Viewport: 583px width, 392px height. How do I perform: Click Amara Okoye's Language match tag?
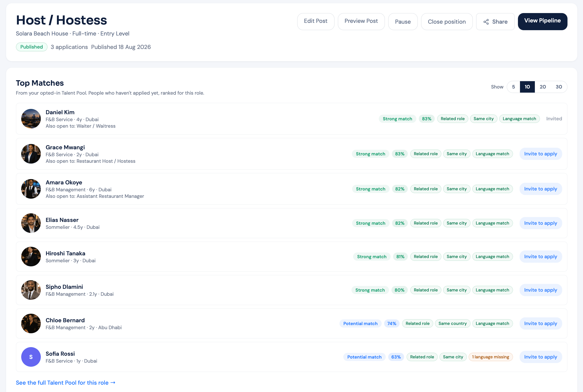pyautogui.click(x=492, y=189)
